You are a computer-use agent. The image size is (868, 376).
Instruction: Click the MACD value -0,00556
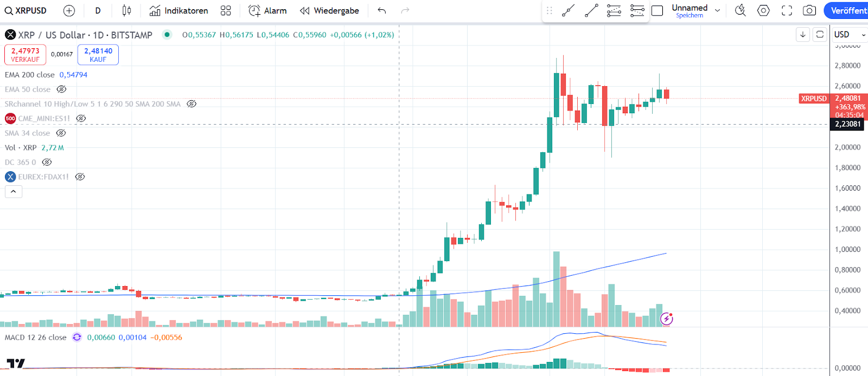[x=166, y=338]
